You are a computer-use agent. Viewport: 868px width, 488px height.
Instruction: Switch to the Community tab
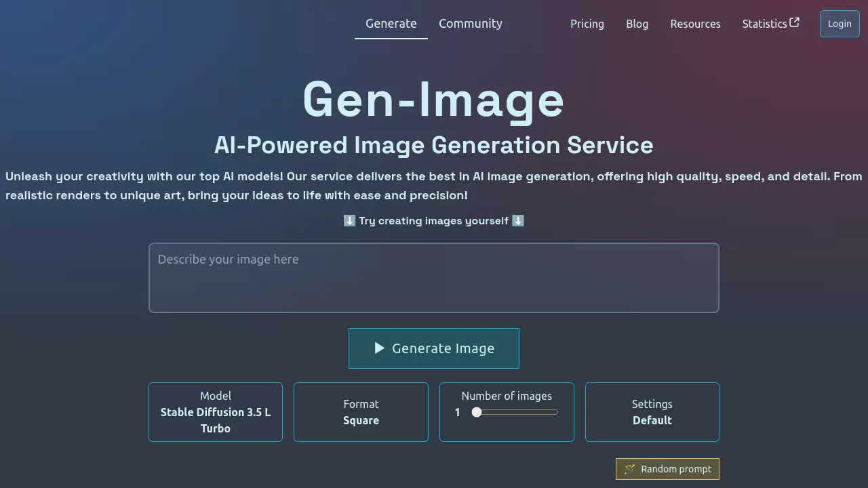(x=471, y=24)
